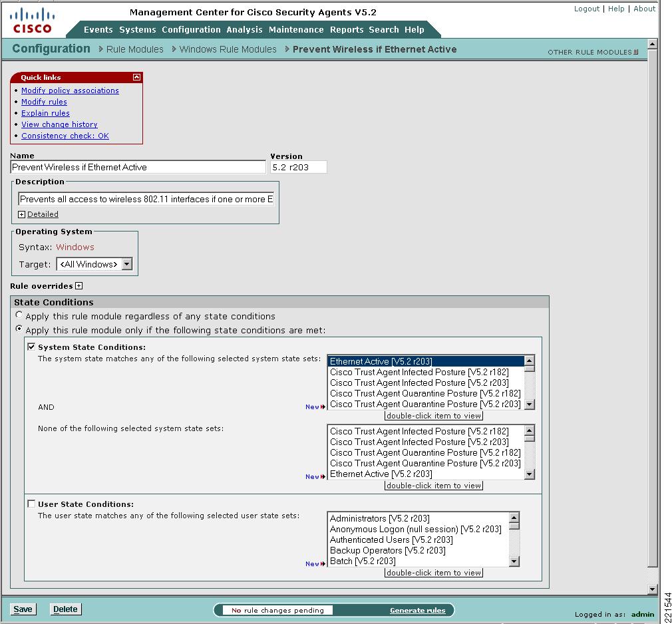This screenshot has width=672, height=624.
Task: Collapse the Quick links box icon
Action: click(136, 77)
